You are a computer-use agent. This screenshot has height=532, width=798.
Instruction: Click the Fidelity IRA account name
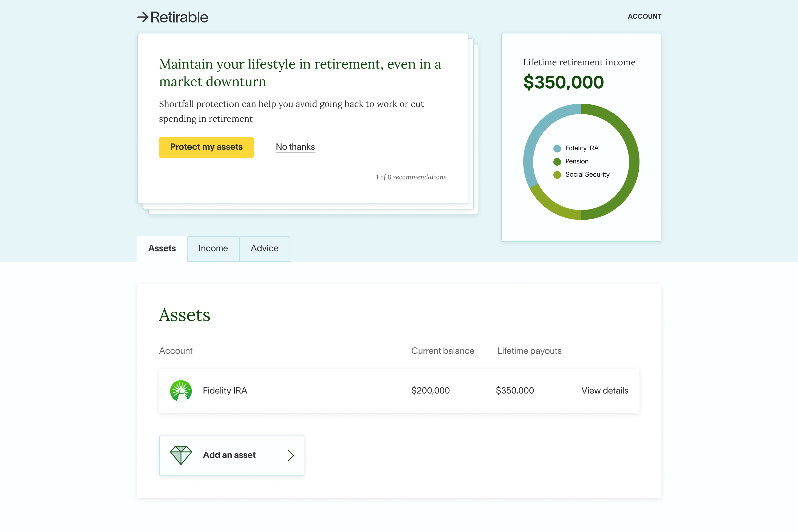[x=225, y=390]
